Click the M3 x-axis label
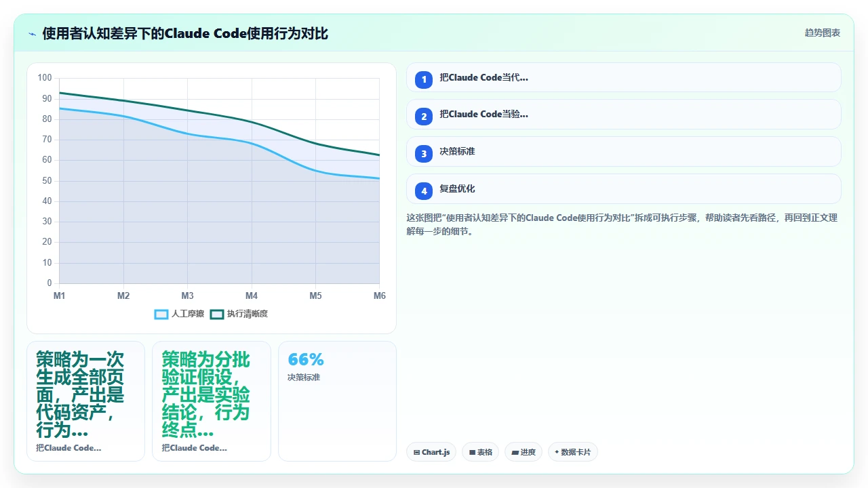The width and height of the screenshot is (868, 488). (x=188, y=296)
